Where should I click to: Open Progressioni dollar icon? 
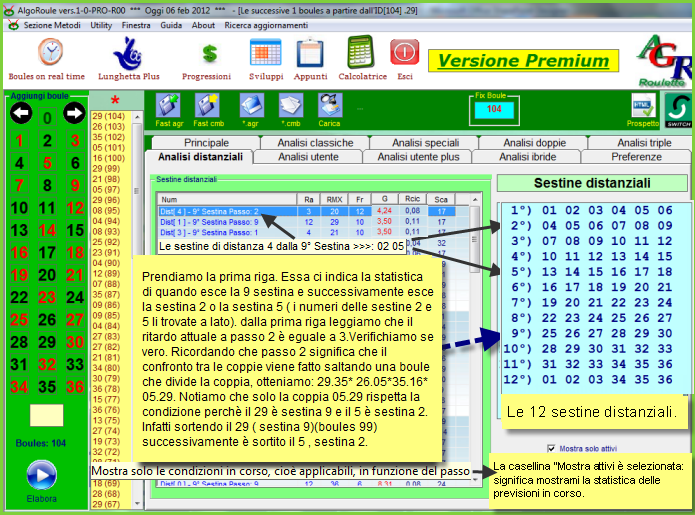click(209, 54)
